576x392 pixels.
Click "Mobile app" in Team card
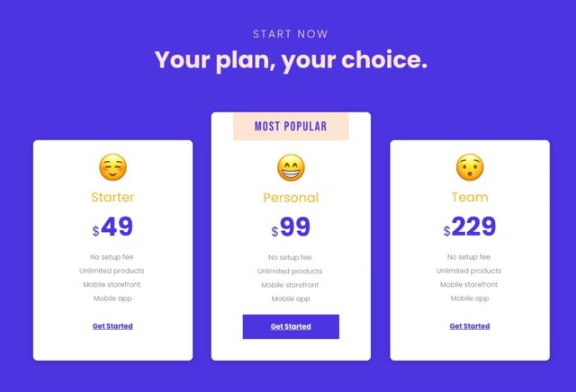coord(470,298)
